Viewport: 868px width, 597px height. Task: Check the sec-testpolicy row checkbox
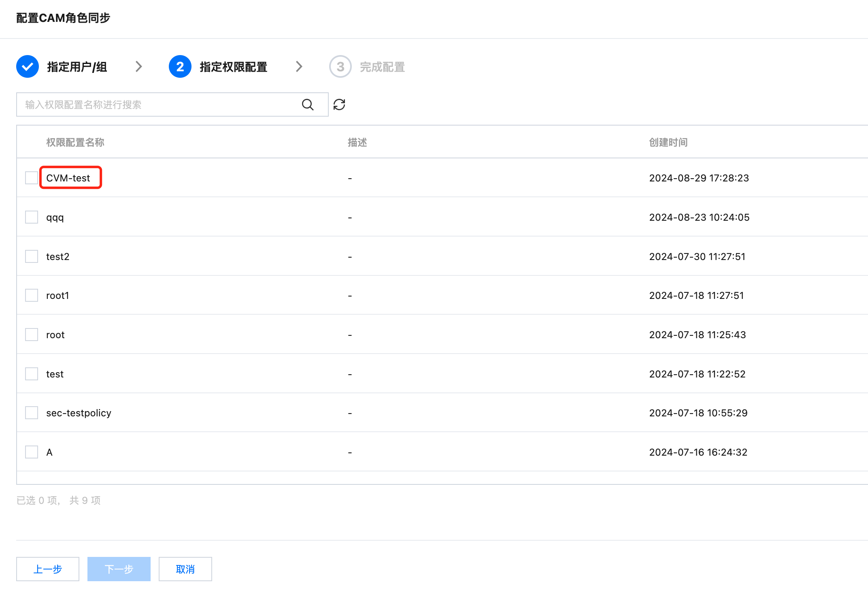[x=32, y=413]
